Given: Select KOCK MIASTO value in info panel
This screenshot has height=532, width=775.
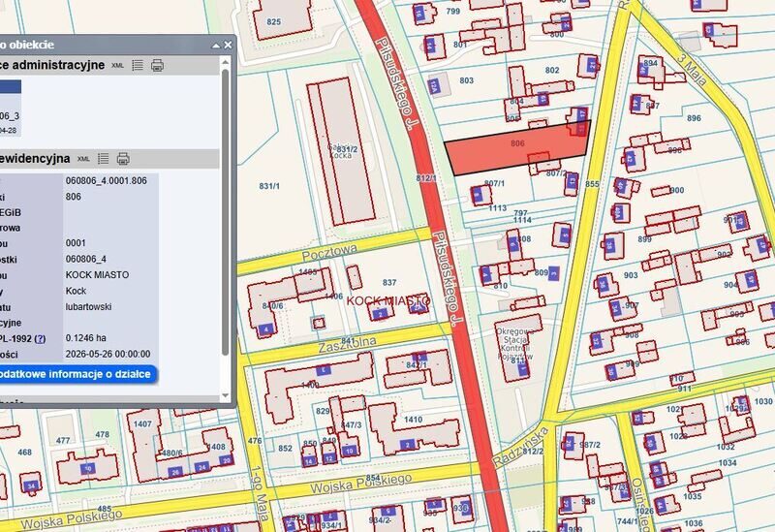Looking at the screenshot, I should click(98, 275).
